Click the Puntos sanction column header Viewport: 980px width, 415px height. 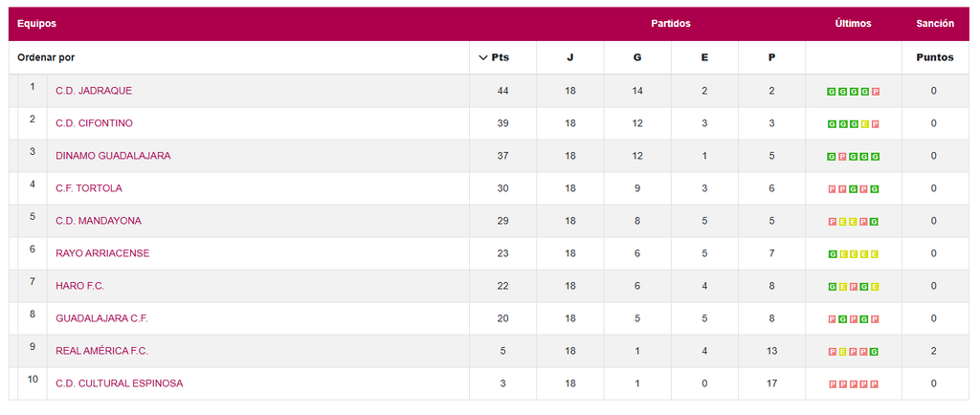coord(934,57)
